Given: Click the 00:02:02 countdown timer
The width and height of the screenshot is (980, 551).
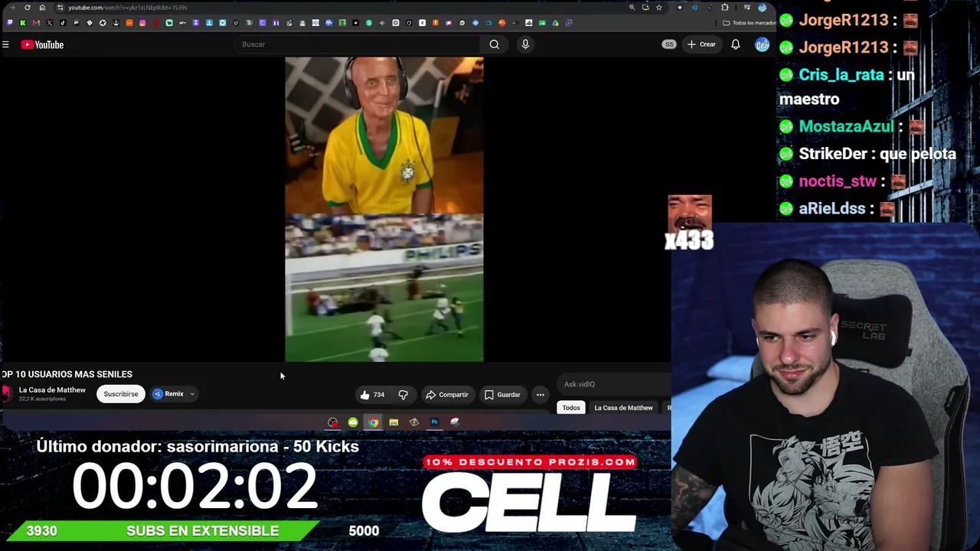Looking at the screenshot, I should [x=195, y=487].
